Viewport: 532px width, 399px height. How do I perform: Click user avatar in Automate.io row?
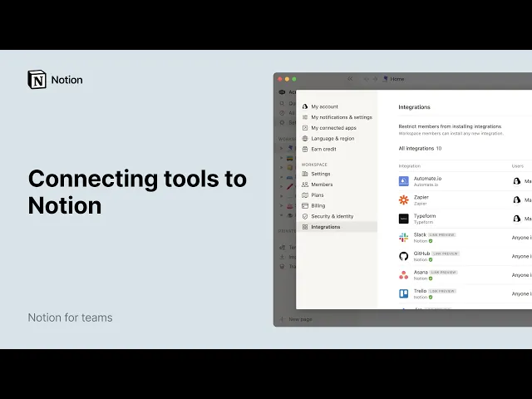click(x=517, y=181)
